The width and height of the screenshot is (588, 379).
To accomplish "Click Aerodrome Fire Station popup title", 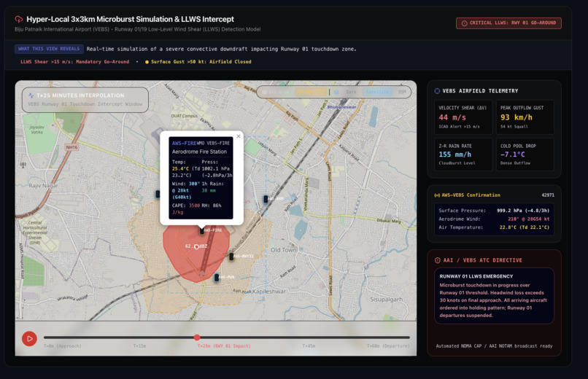I will (199, 152).
